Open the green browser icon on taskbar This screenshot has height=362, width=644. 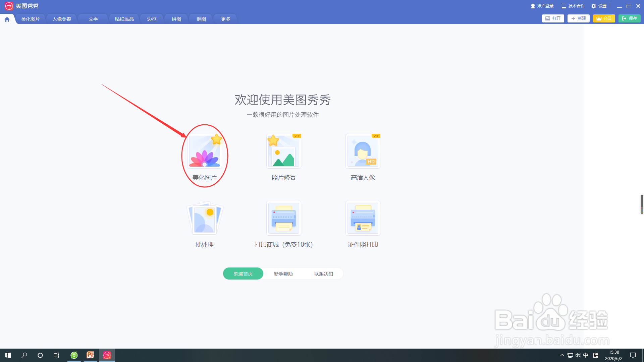pos(74,355)
